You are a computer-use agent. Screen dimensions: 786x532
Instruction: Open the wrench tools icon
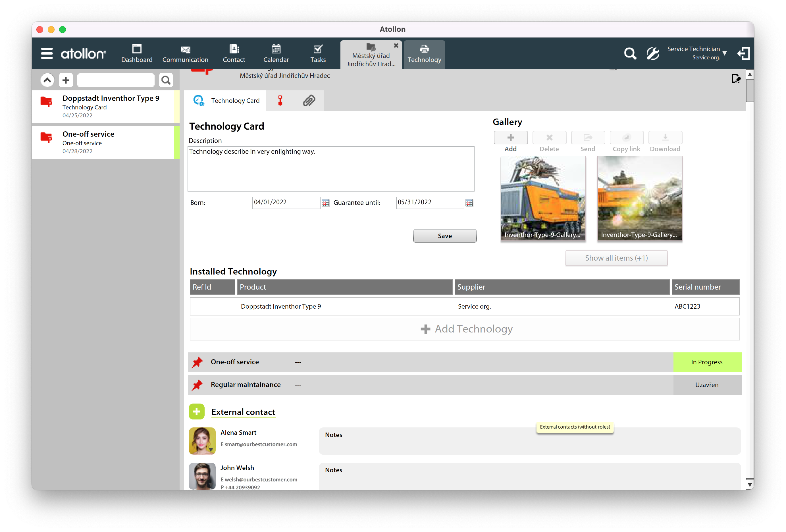coord(652,53)
